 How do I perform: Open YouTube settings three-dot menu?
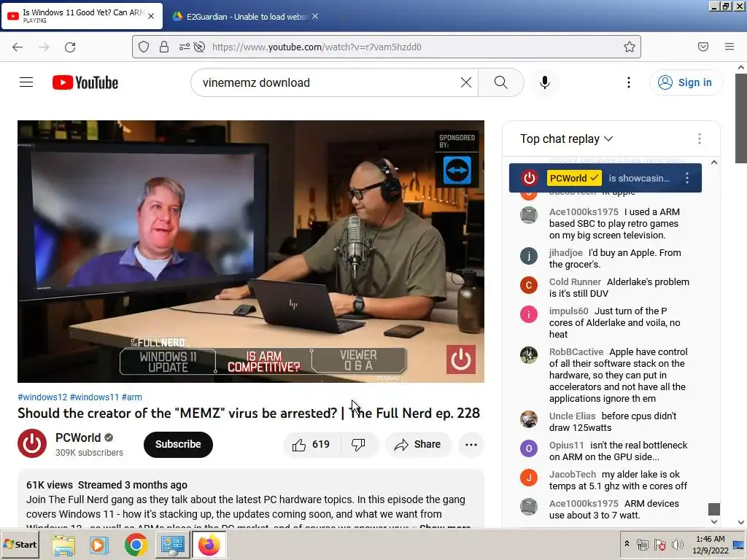[628, 82]
